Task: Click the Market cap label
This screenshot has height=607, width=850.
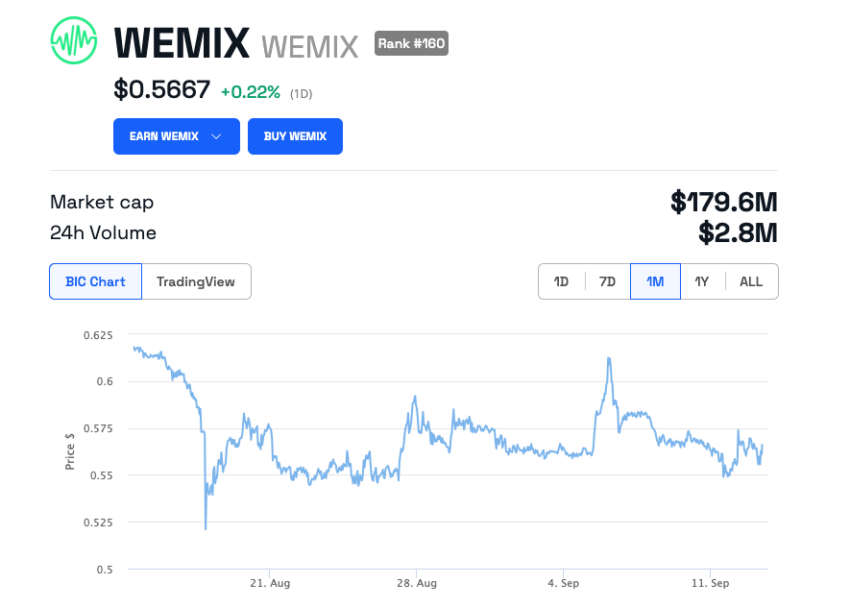Action: (x=102, y=202)
